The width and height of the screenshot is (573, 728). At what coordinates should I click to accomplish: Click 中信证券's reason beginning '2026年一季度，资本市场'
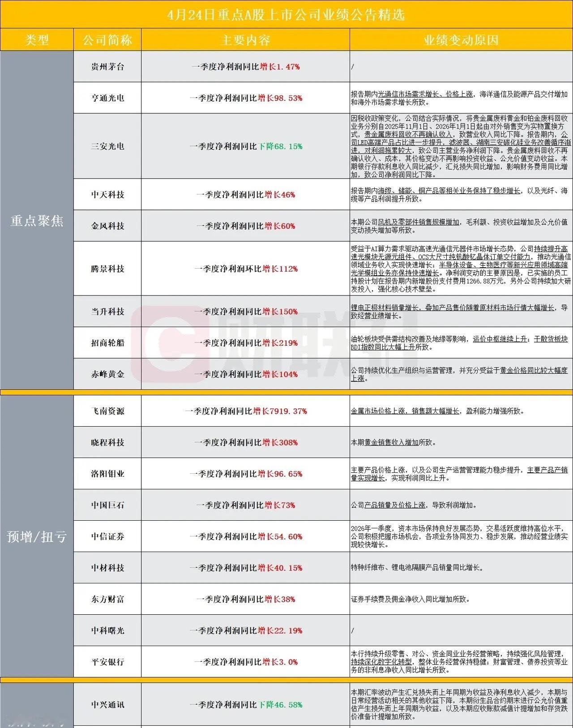(459, 536)
